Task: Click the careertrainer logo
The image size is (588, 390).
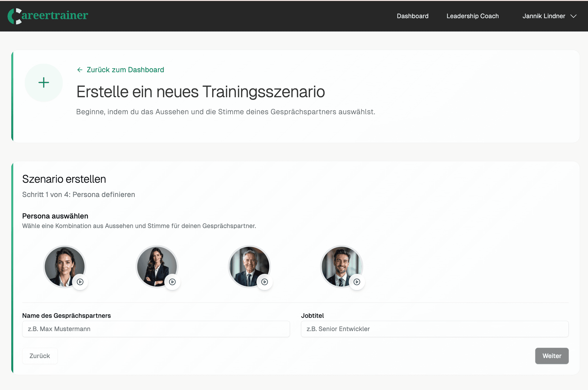Action: pos(48,16)
